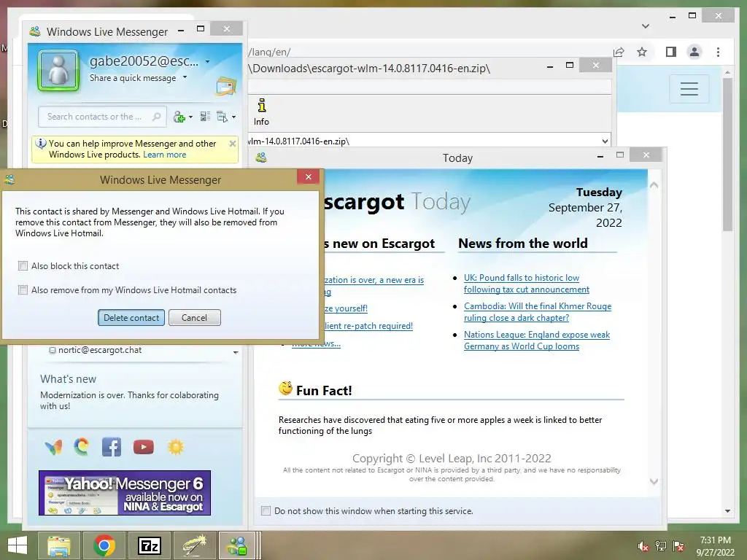This screenshot has width=747, height=560.
Task: Click the magnifier icon in contact search
Action: click(156, 117)
